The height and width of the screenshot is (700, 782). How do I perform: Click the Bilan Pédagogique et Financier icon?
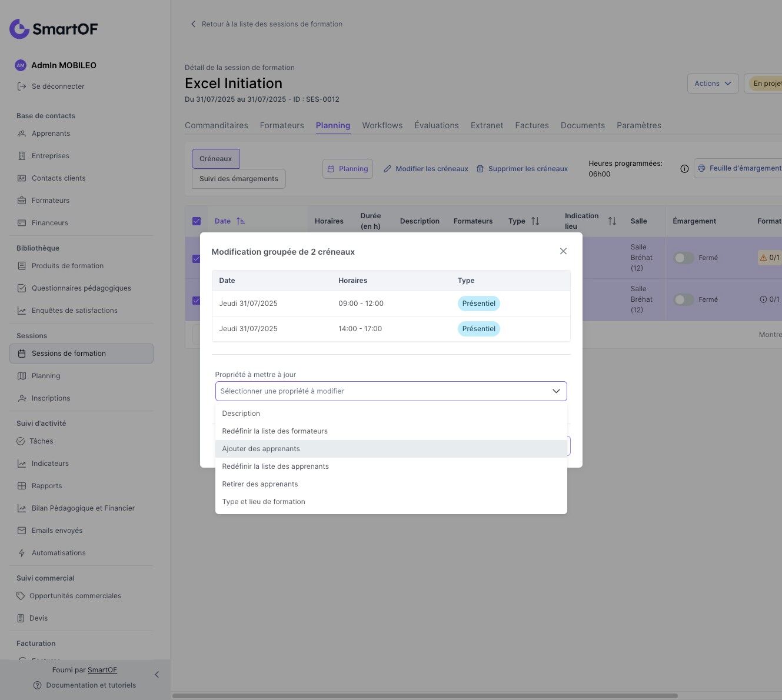[x=22, y=508]
